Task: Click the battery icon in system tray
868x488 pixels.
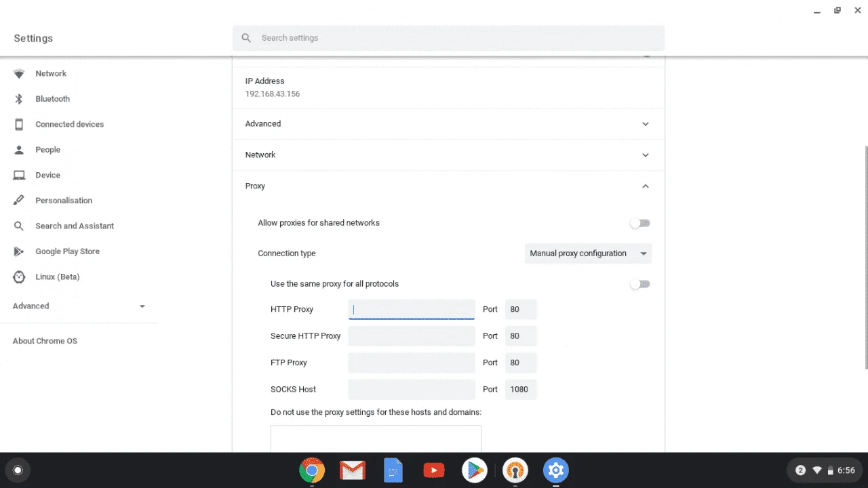Action: (830, 470)
